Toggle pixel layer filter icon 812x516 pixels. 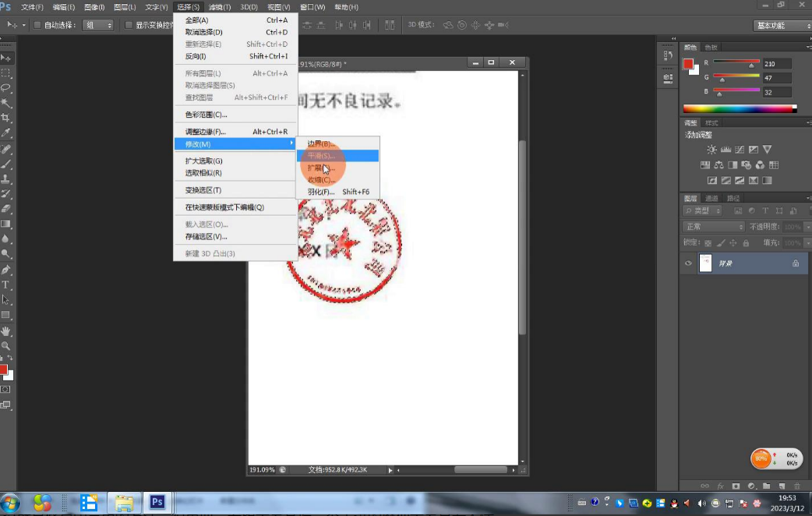click(738, 211)
